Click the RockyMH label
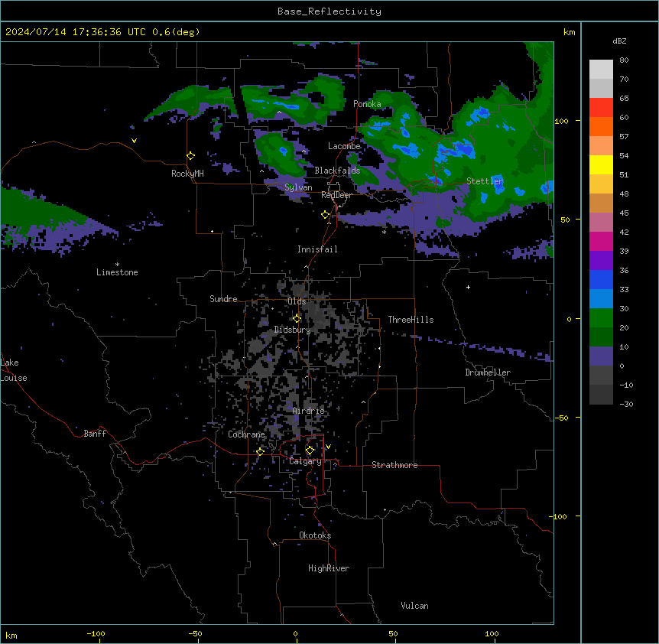 [187, 174]
